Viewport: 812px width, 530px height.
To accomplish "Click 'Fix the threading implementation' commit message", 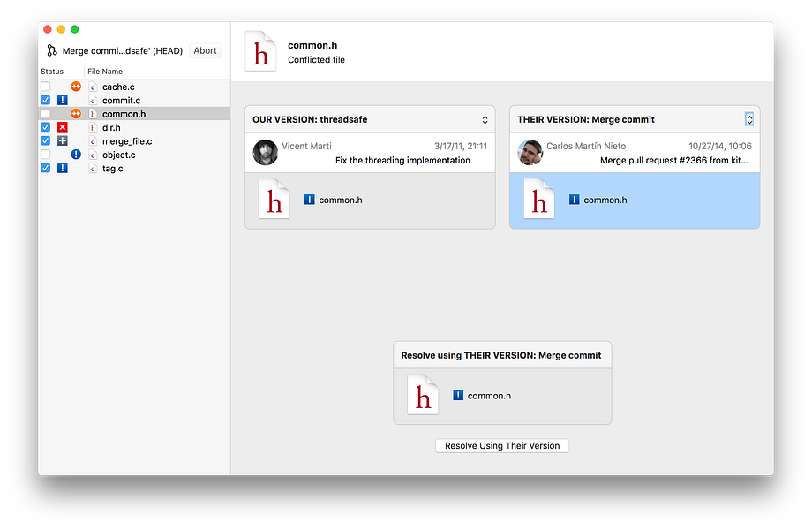I will coord(402,161).
